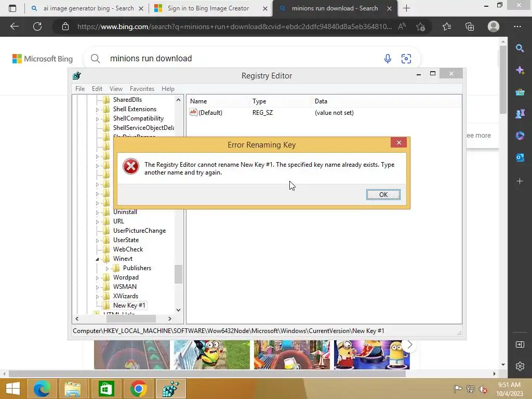
Task: Click OK in the Error Renaming Key dialog
Action: 383,194
